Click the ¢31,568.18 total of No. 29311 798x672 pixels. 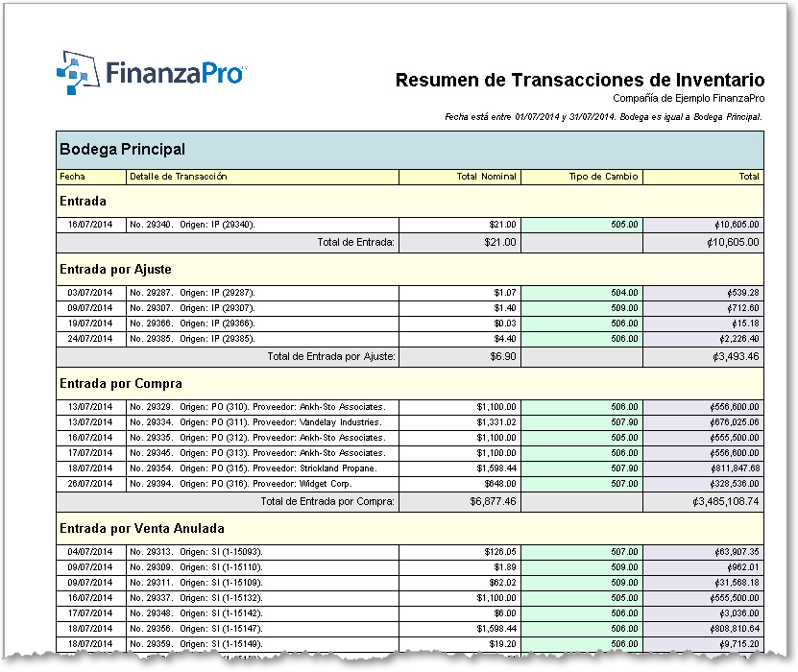737,583
